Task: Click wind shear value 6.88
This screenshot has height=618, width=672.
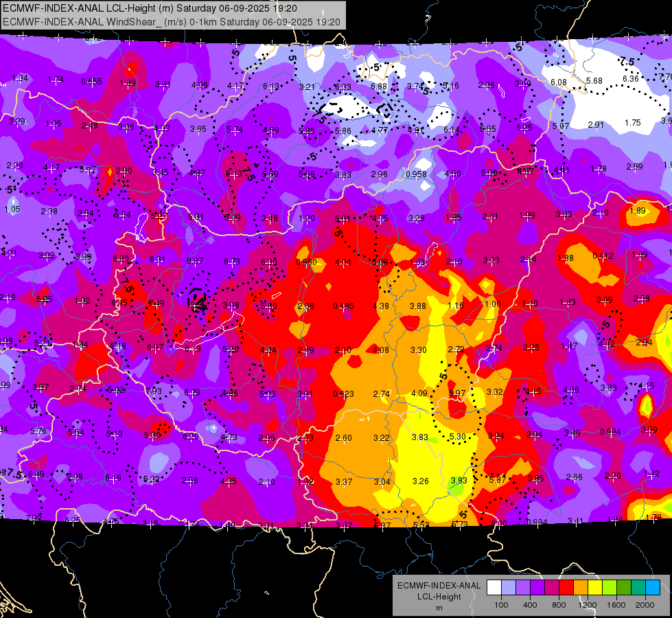Action: point(379,87)
